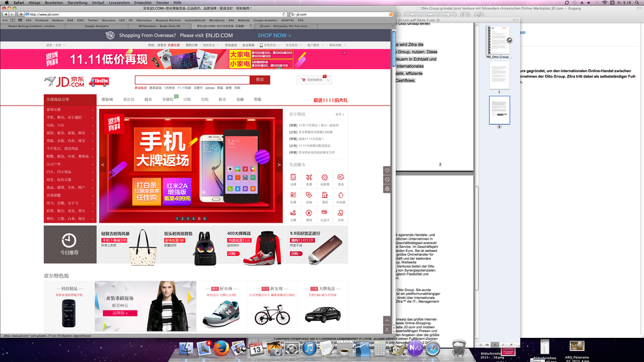644x362 pixels.
Task: Open the Firefox icon in the Dock
Action: [x=221, y=349]
